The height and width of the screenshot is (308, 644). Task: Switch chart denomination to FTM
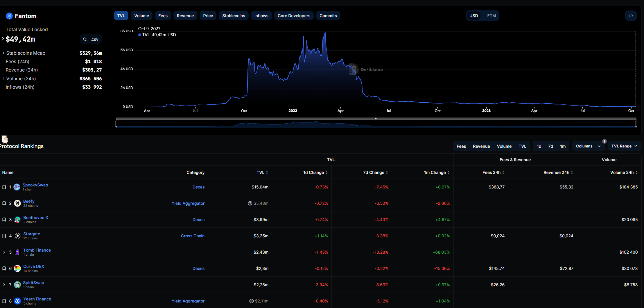[x=491, y=16]
